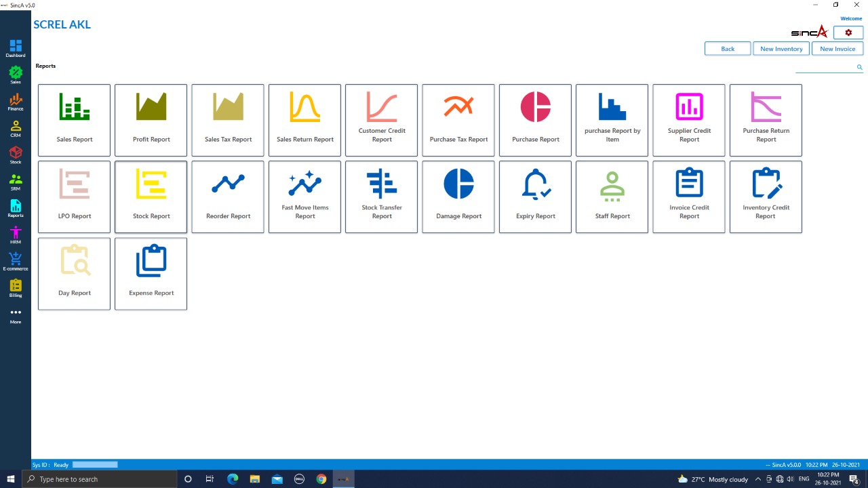Open the LPO Report tile
The width and height of the screenshot is (868, 488).
[x=74, y=197]
